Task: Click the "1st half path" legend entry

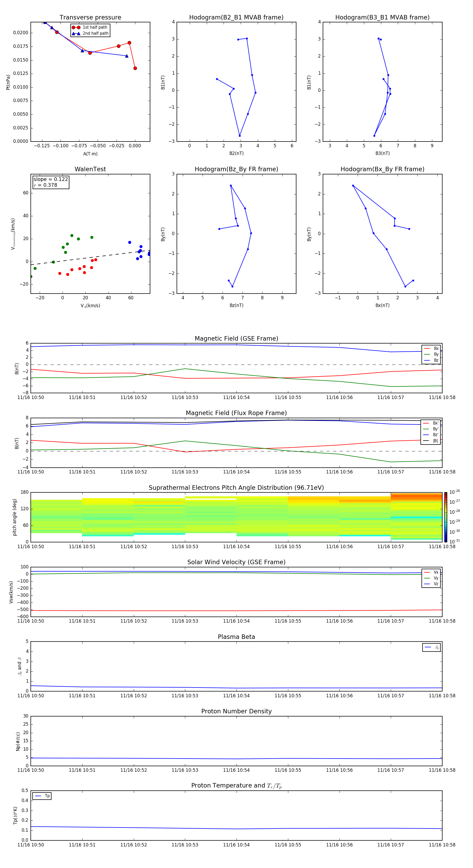Action: pyautogui.click(x=90, y=27)
